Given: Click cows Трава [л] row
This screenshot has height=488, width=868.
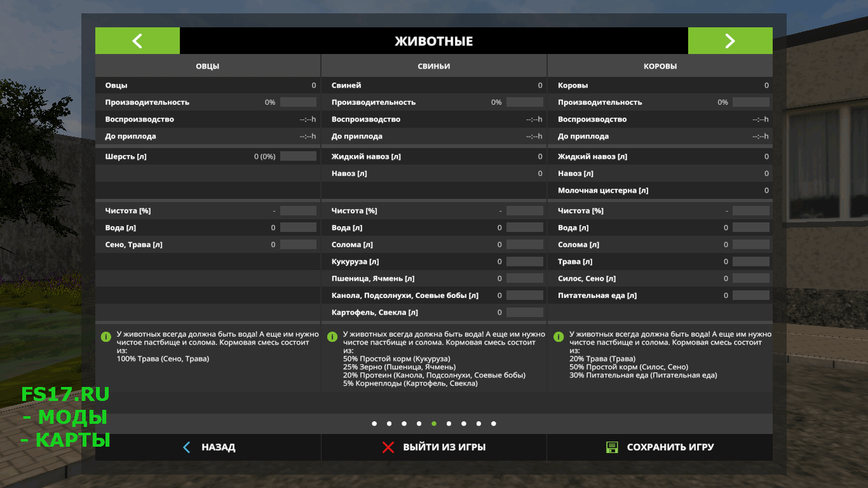Looking at the screenshot, I should pyautogui.click(x=660, y=262).
